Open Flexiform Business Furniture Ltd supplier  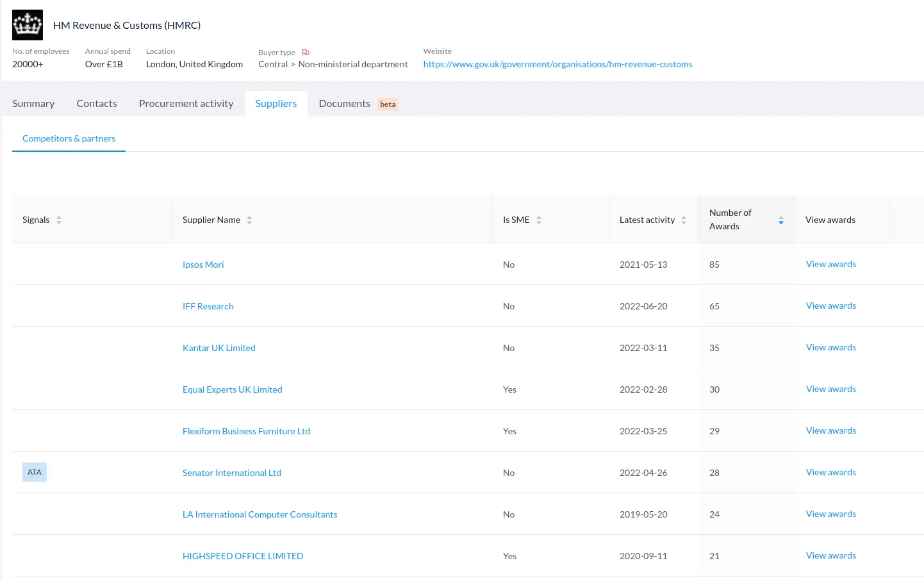[x=246, y=431]
